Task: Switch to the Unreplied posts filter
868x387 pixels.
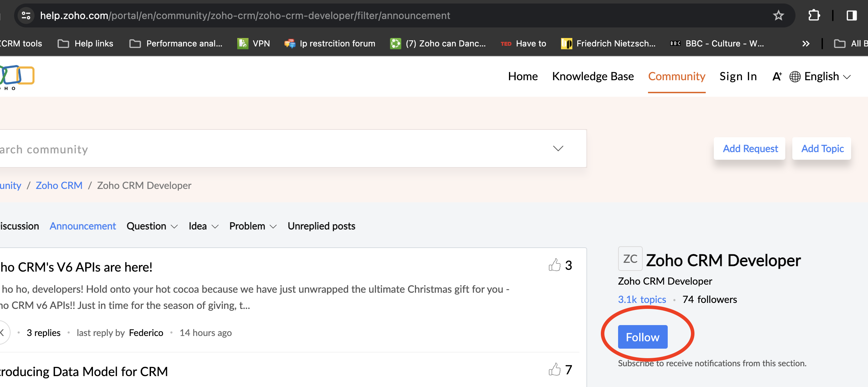Action: 321,226
